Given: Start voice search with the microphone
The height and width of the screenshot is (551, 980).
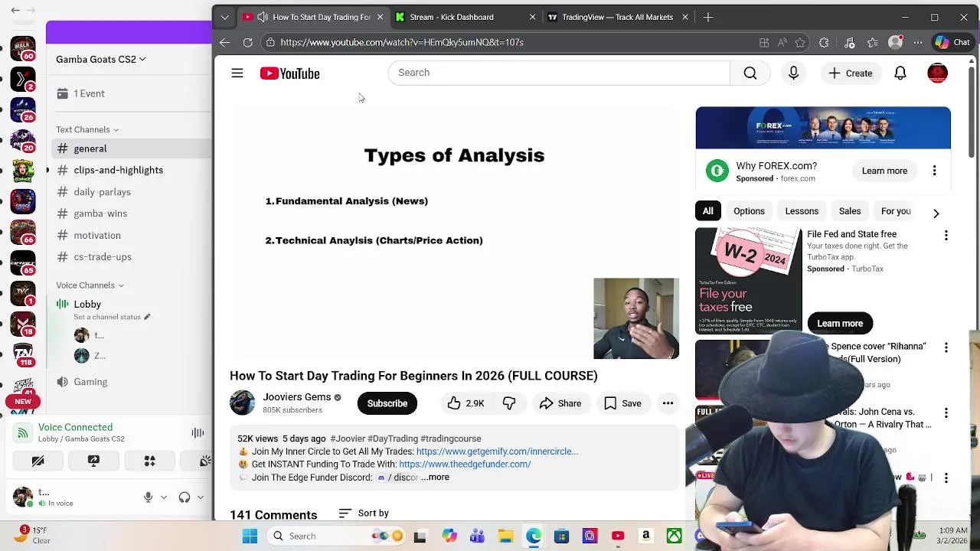Looking at the screenshot, I should click(x=793, y=73).
